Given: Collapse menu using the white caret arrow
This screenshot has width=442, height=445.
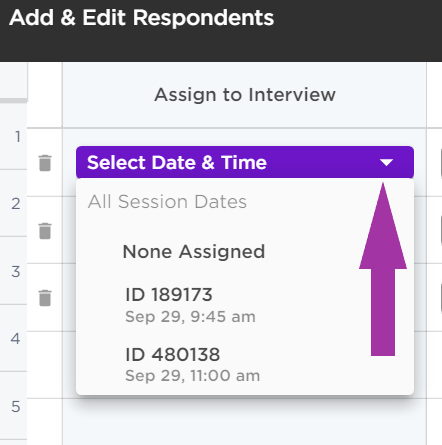Looking at the screenshot, I should point(386,162).
